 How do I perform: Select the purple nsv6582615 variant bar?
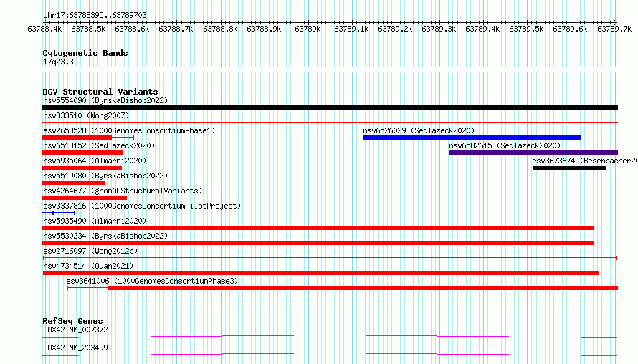tap(533, 153)
